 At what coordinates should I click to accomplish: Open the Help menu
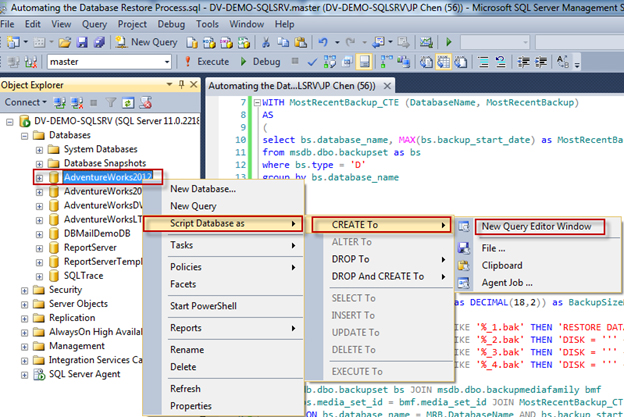coord(284,25)
